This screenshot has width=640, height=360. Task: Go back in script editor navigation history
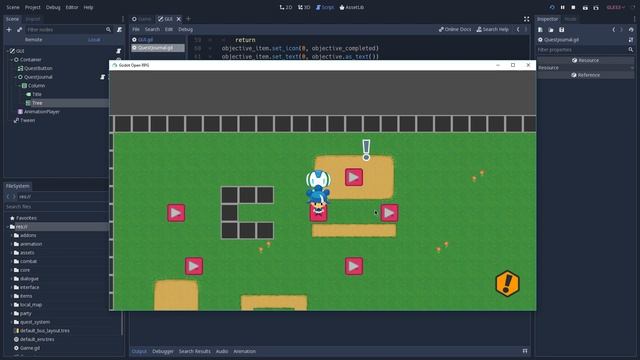coord(518,29)
